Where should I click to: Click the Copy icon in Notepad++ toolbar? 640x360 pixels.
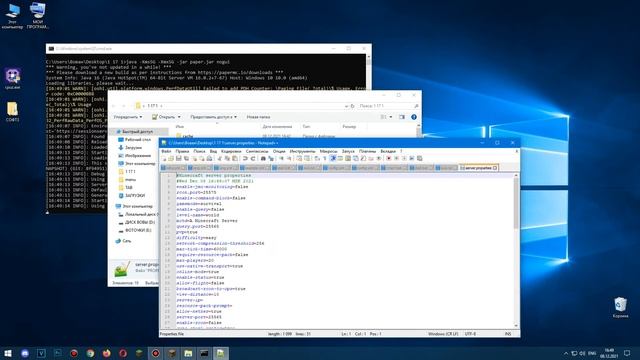coord(227,158)
